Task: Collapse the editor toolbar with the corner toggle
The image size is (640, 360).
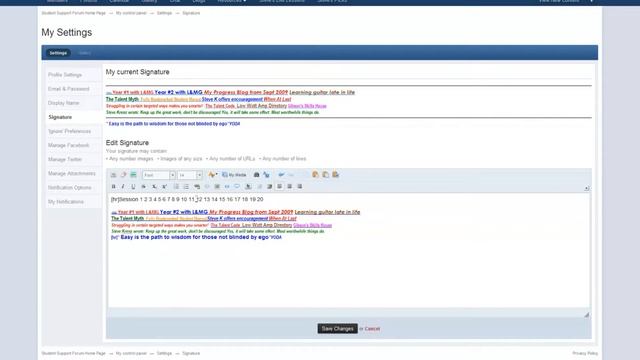Action: [x=587, y=188]
